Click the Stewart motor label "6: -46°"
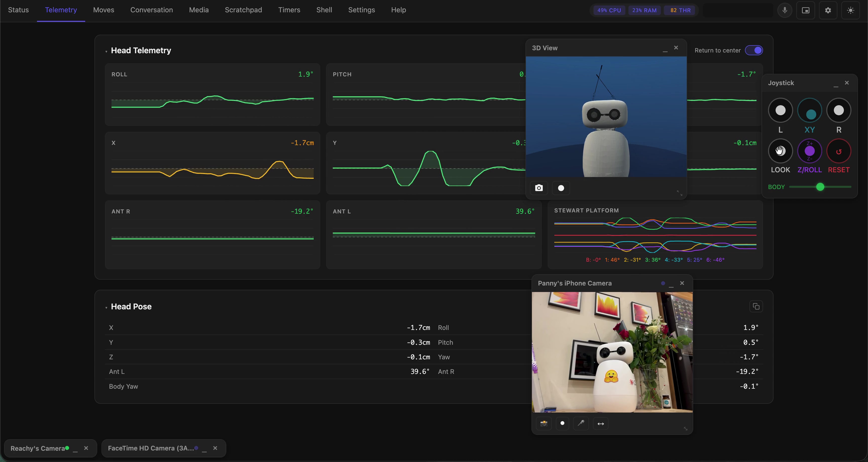This screenshot has width=868, height=462. pos(715,260)
